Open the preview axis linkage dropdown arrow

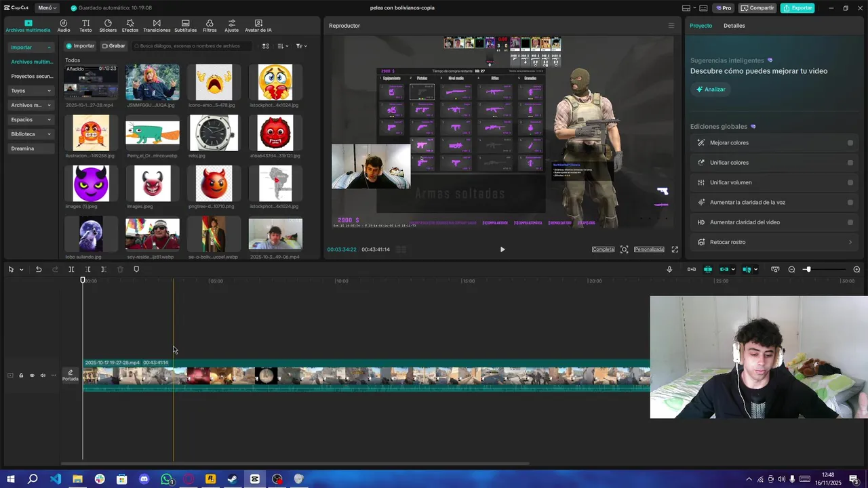click(755, 270)
